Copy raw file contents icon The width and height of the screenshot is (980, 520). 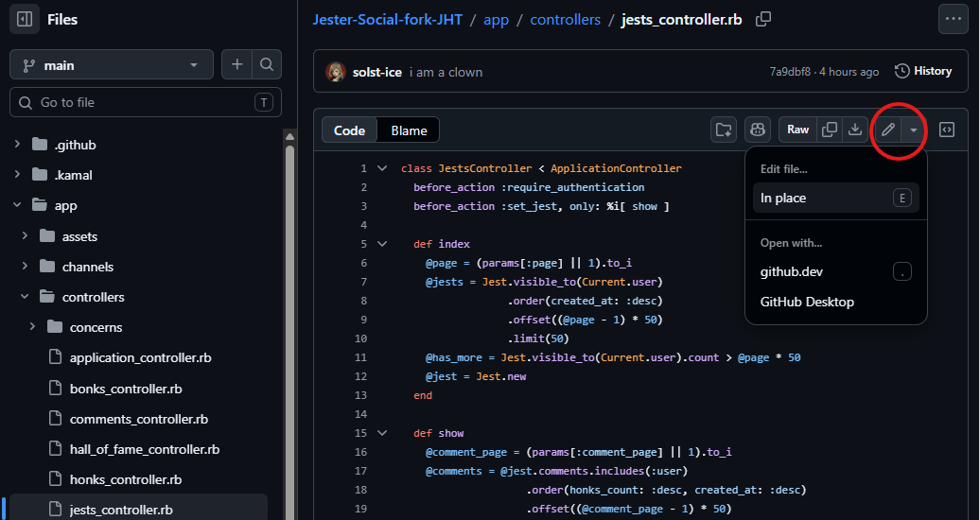(830, 130)
